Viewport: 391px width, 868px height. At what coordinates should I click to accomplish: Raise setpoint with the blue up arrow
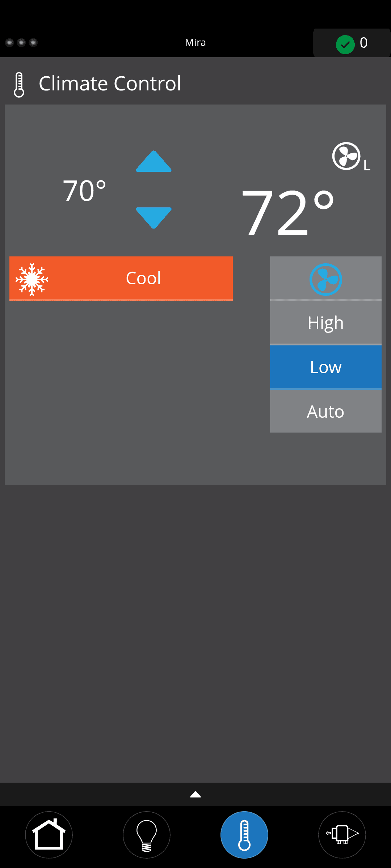point(154,162)
